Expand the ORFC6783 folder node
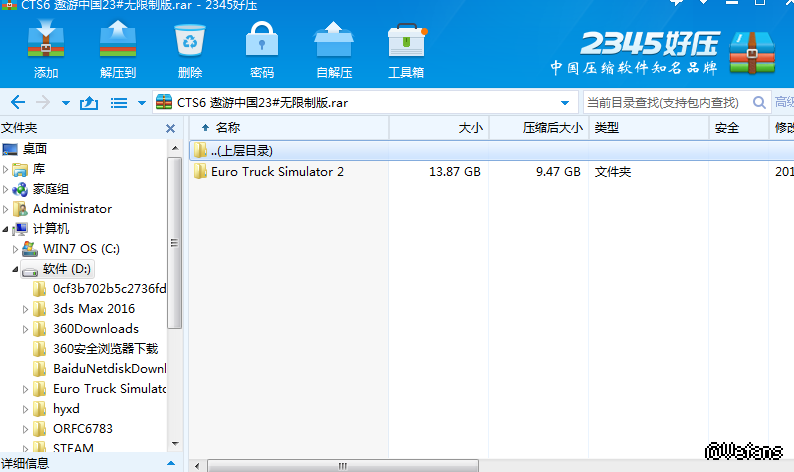 pos(25,429)
